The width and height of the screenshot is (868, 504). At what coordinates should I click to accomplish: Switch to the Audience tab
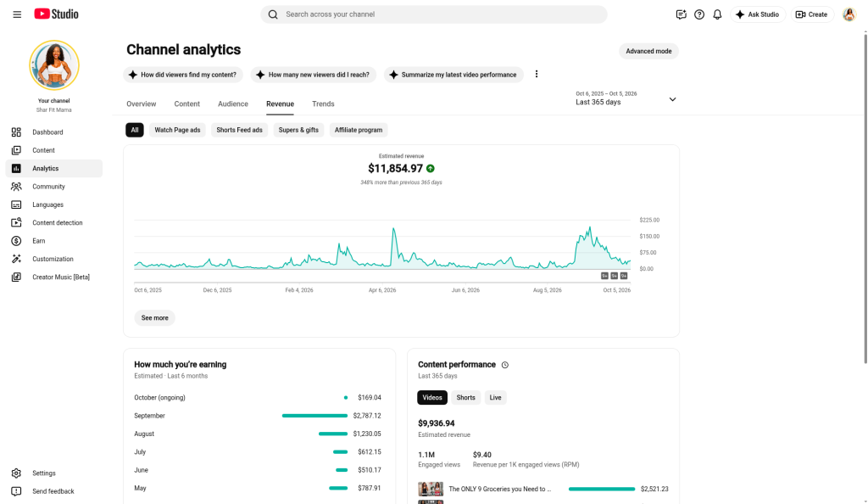point(233,104)
